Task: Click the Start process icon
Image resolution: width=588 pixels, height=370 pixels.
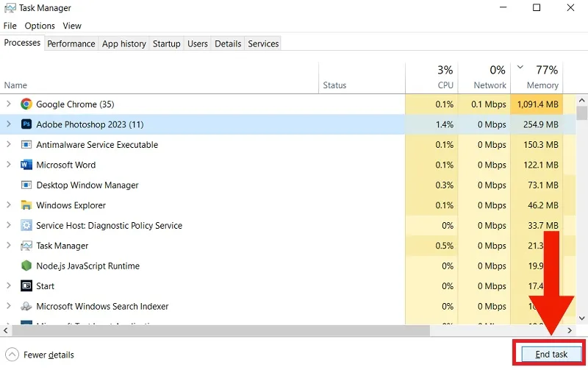Action: click(x=26, y=286)
